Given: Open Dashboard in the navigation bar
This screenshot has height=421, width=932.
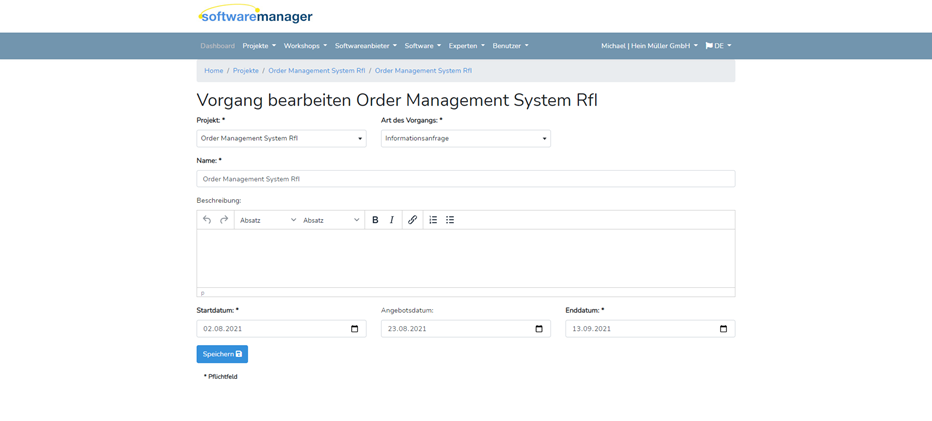Looking at the screenshot, I should tap(218, 46).
